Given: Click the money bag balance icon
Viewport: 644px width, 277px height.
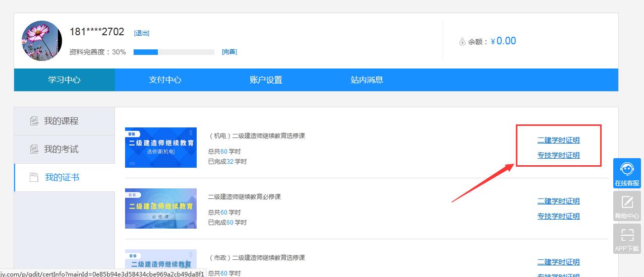Looking at the screenshot, I should tap(462, 42).
